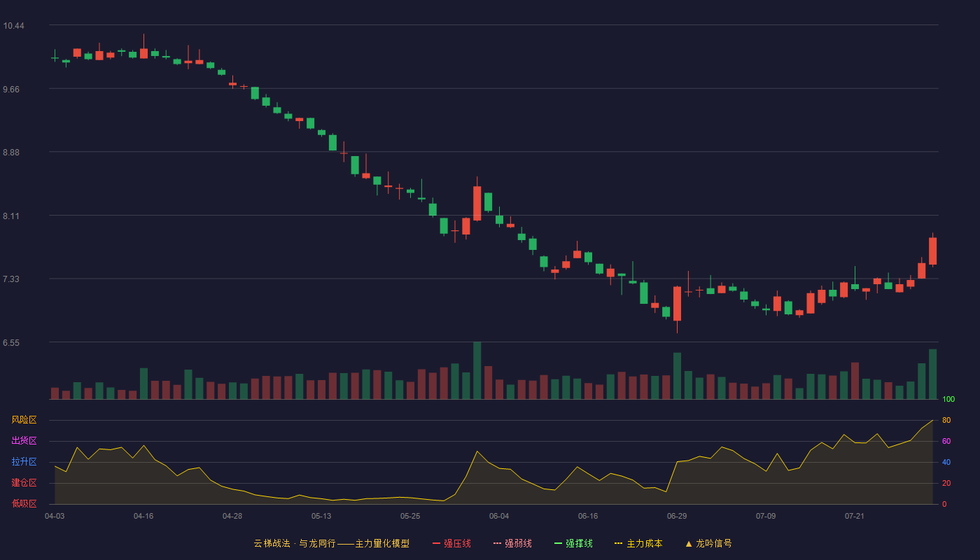Click date label 05-13
Viewport: 980px width, 560px height.
point(321,516)
